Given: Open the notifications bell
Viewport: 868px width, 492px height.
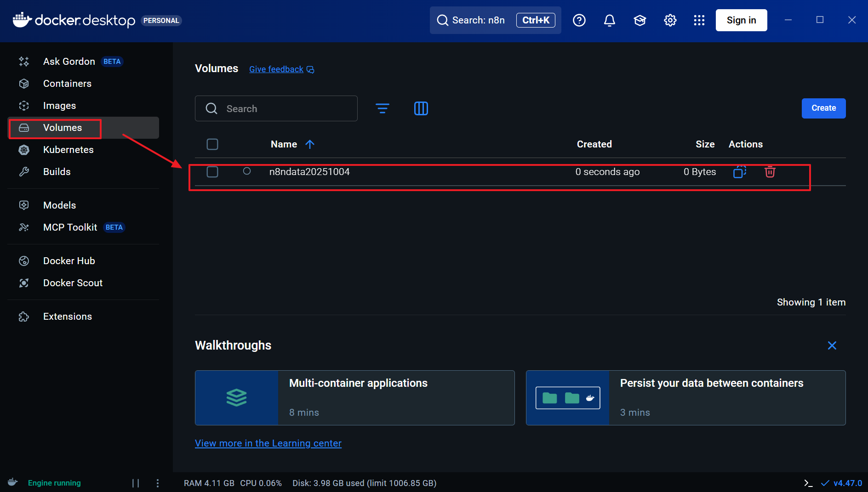Looking at the screenshot, I should click(609, 20).
